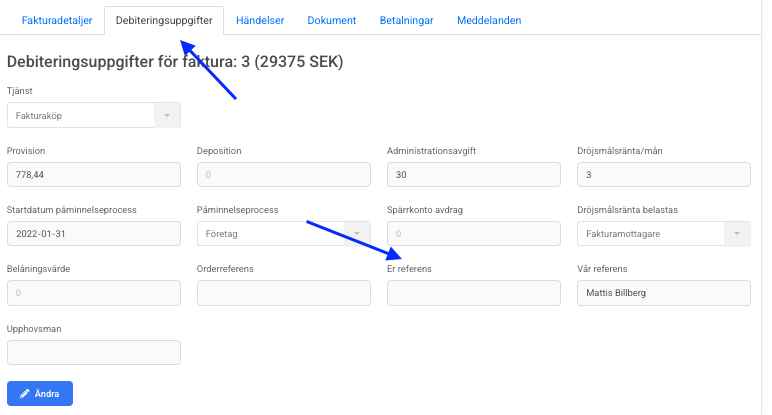Click the Upphovsman label
This screenshot has height=415, width=772.
click(x=34, y=329)
